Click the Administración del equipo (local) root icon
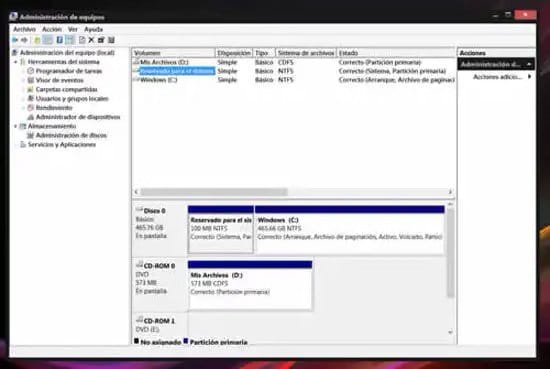The width and height of the screenshot is (550, 369). point(15,53)
